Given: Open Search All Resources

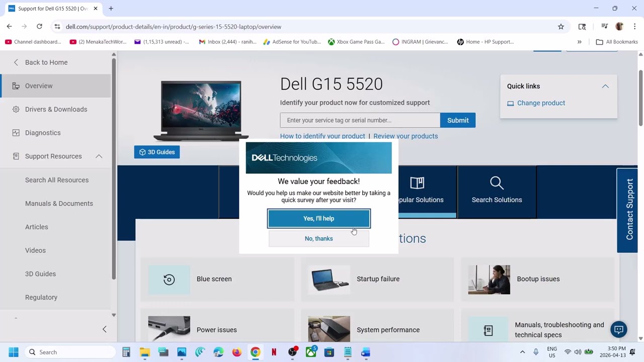Looking at the screenshot, I should pos(57,180).
